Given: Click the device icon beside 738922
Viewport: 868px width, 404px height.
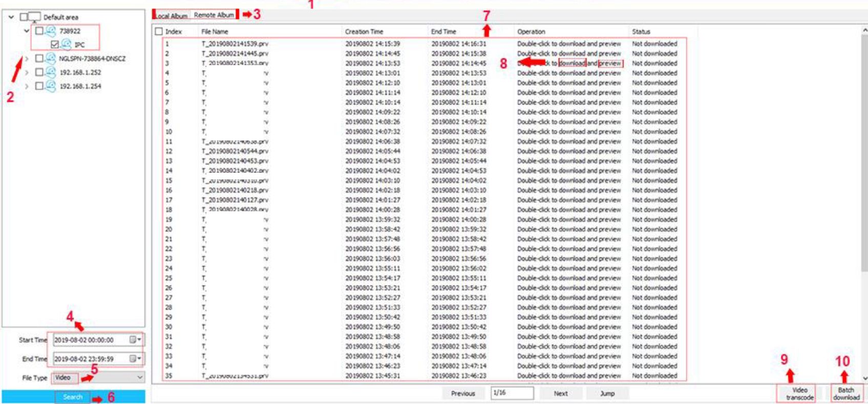Looking at the screenshot, I should (51, 31).
